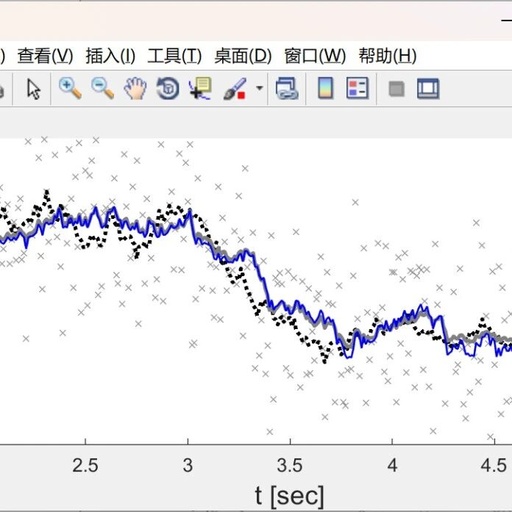The image size is (512, 512).
Task: Select the Edit Plot arrow tool
Action: pos(34,89)
